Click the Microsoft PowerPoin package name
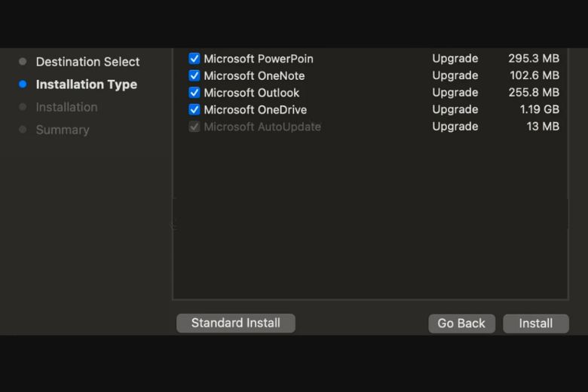Image resolution: width=588 pixels, height=392 pixels. coord(259,59)
